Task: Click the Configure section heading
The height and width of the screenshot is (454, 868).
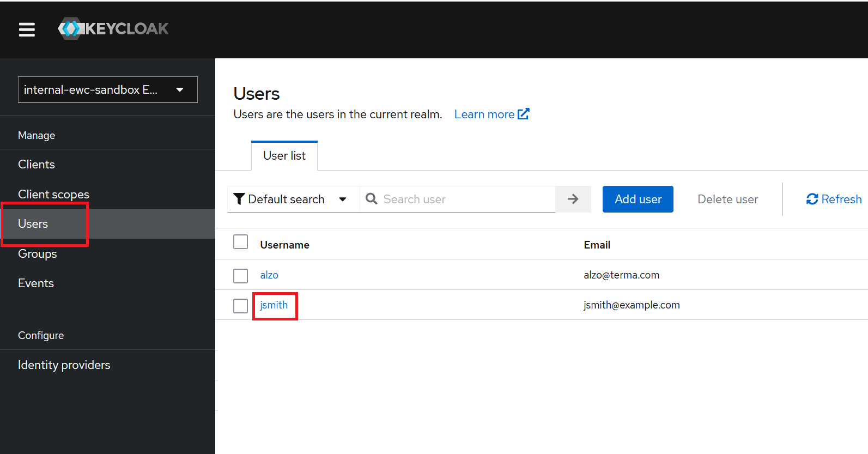Action: (x=41, y=335)
